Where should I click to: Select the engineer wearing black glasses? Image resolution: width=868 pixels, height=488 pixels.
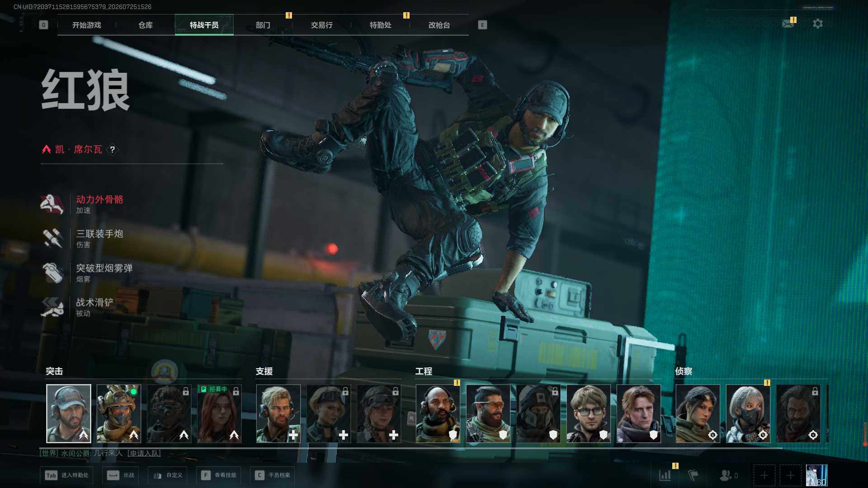coord(588,413)
